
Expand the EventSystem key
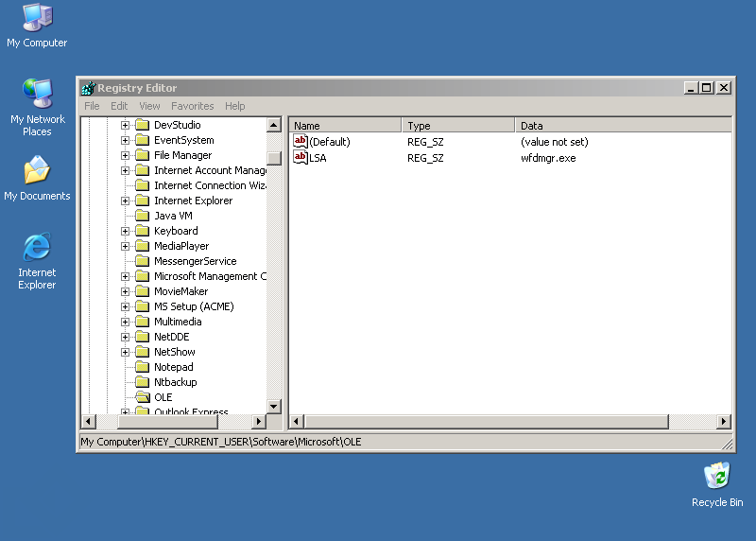(x=125, y=140)
